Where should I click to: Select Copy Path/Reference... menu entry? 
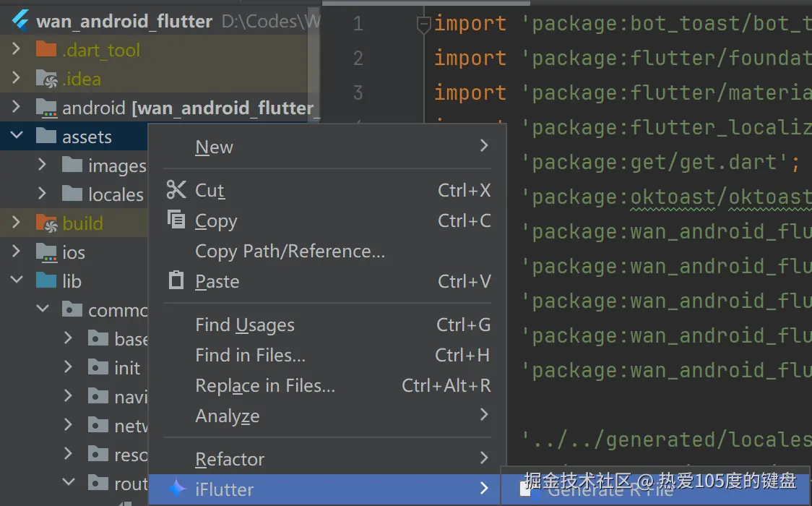327,251
